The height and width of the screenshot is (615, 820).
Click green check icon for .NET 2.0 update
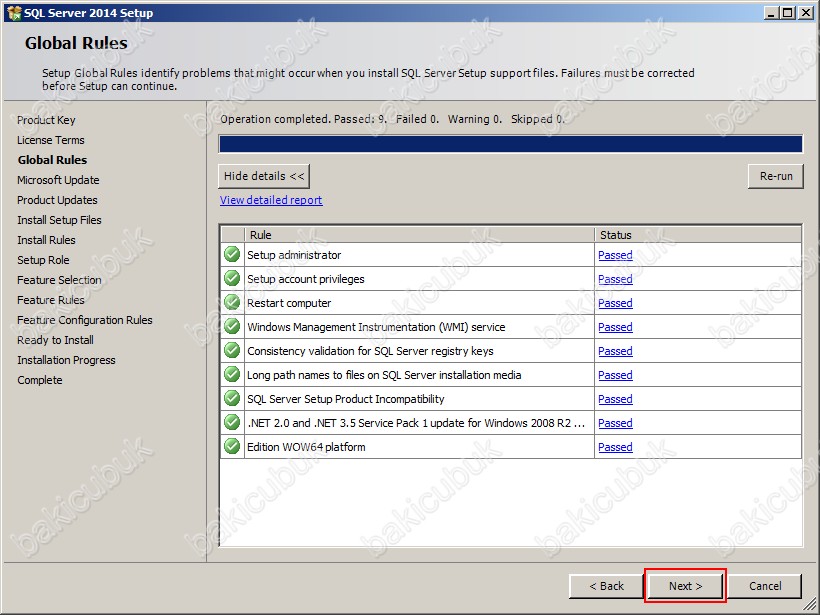(232, 423)
